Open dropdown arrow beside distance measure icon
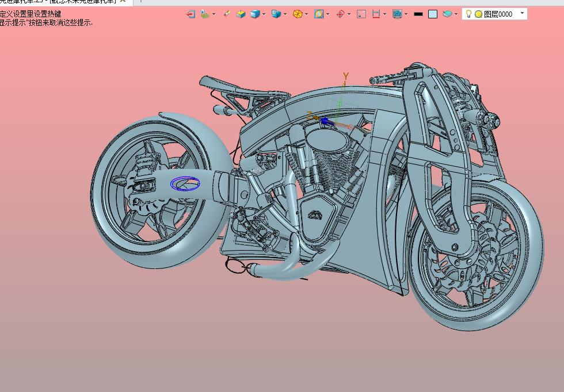 click(384, 14)
